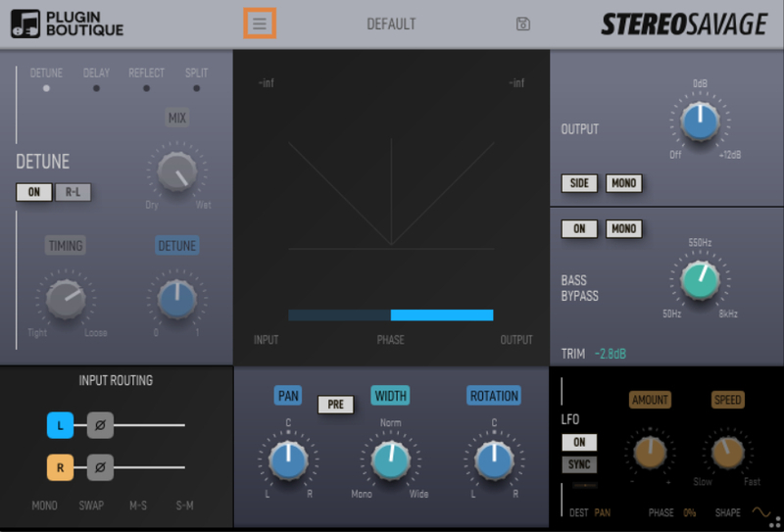This screenshot has height=532, width=784.
Task: Click the Width knob
Action: pyautogui.click(x=390, y=460)
